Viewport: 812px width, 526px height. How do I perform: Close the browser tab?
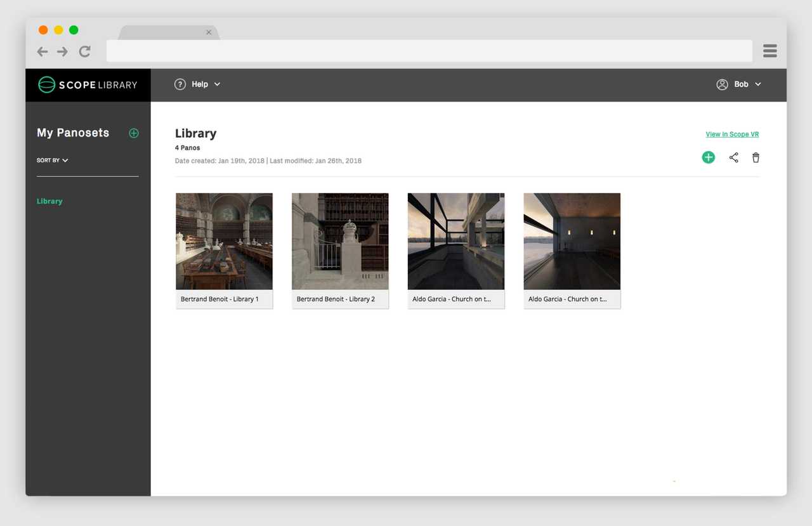click(209, 32)
